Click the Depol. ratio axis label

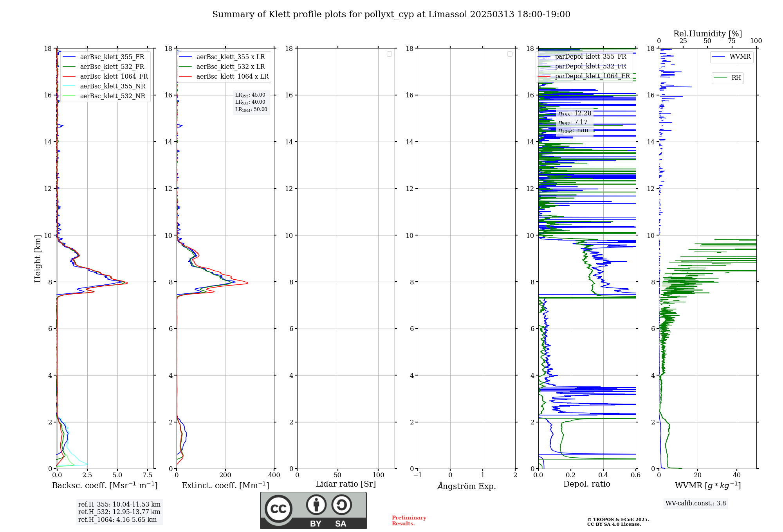coord(587,484)
